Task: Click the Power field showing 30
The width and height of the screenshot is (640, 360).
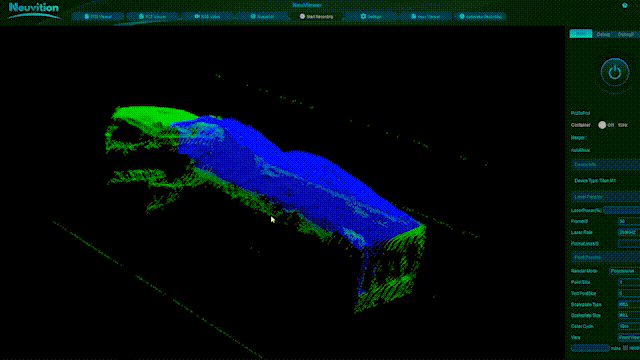Action: (x=629, y=221)
